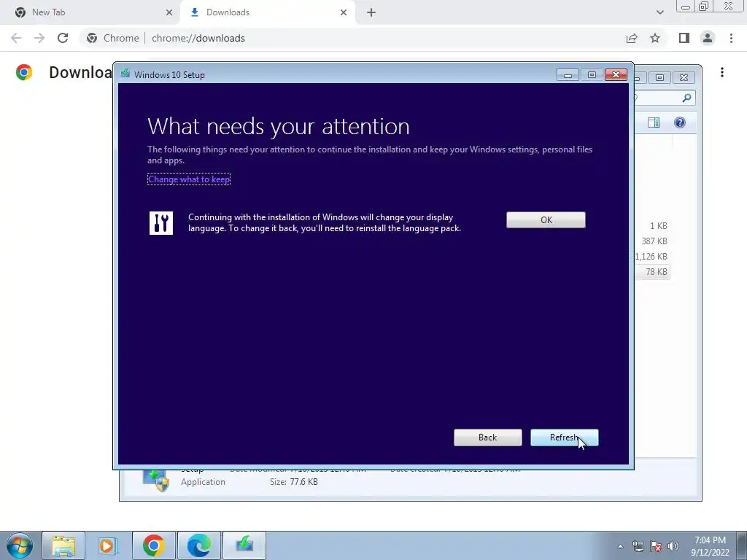
Task: Open Chrome three-dot main menu
Action: point(731,38)
